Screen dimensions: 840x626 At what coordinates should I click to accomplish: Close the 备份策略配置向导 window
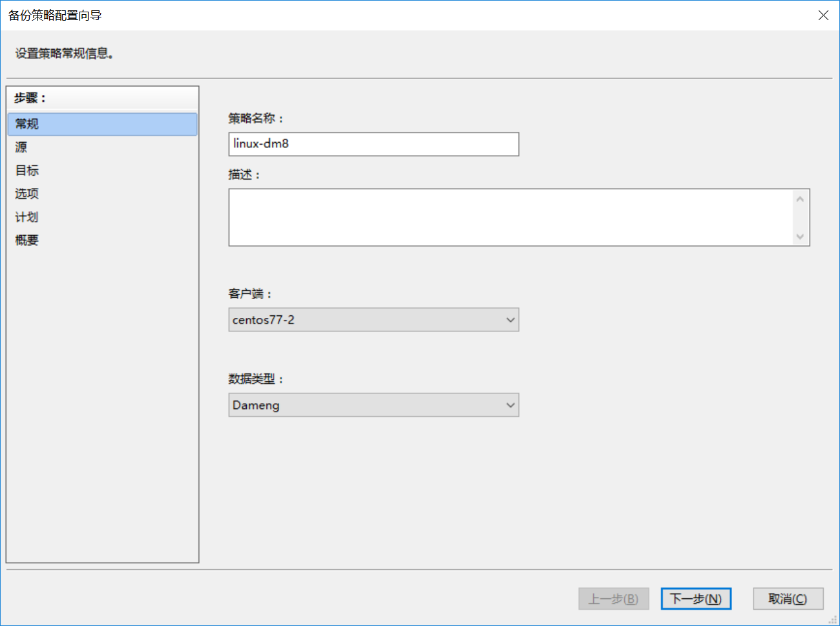[x=823, y=16]
